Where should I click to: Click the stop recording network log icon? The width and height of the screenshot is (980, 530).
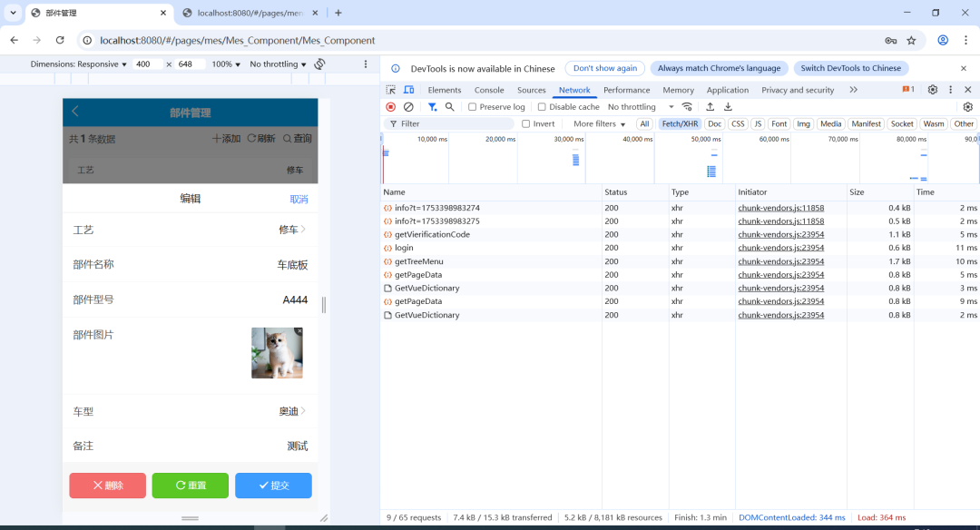tap(391, 107)
